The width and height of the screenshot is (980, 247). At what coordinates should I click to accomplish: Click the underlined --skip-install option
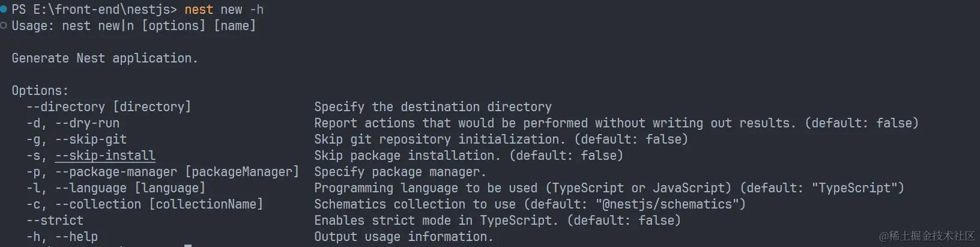tap(105, 156)
